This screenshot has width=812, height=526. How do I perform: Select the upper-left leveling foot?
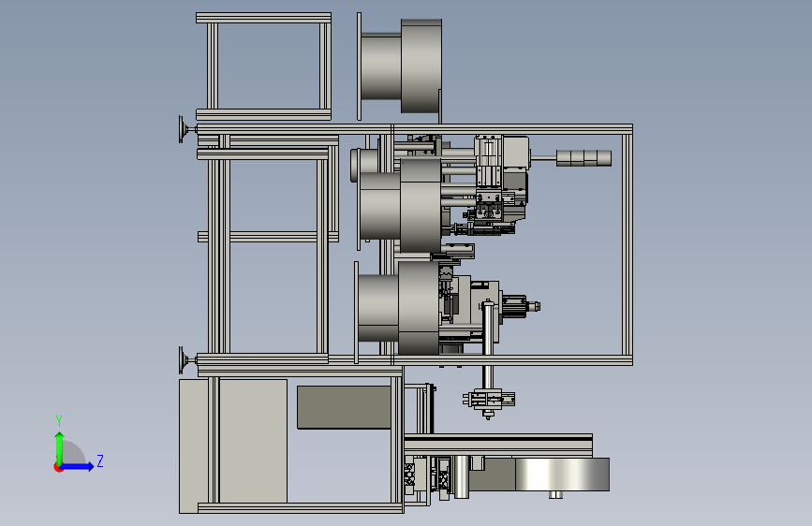pyautogui.click(x=186, y=129)
